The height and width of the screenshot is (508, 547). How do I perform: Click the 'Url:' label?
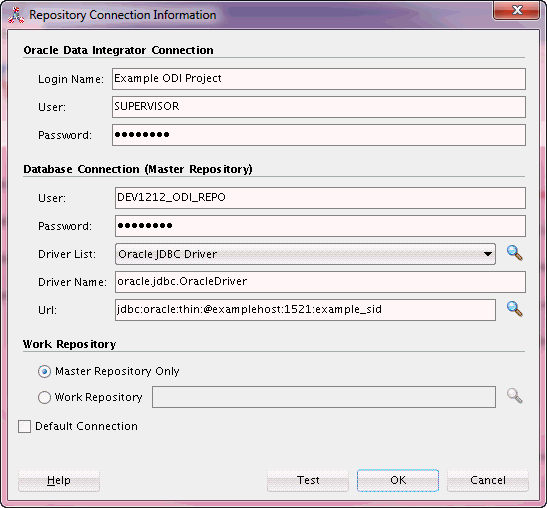tap(47, 310)
